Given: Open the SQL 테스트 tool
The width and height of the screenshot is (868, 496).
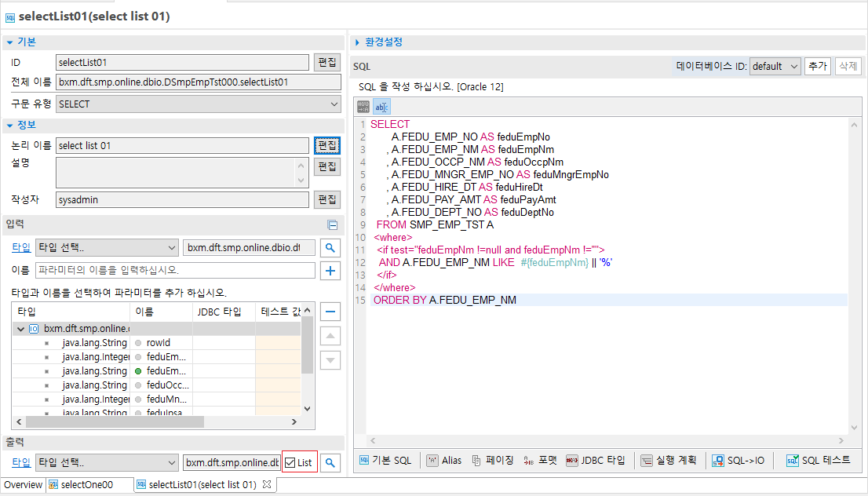Looking at the screenshot, I should click(x=819, y=461).
